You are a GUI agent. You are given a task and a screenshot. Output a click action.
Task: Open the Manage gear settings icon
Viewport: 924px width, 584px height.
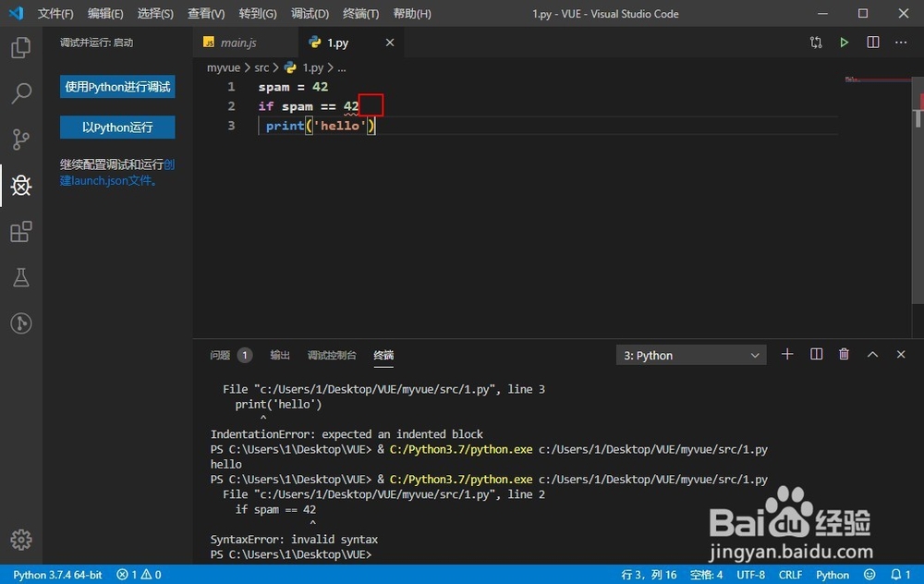click(x=21, y=540)
